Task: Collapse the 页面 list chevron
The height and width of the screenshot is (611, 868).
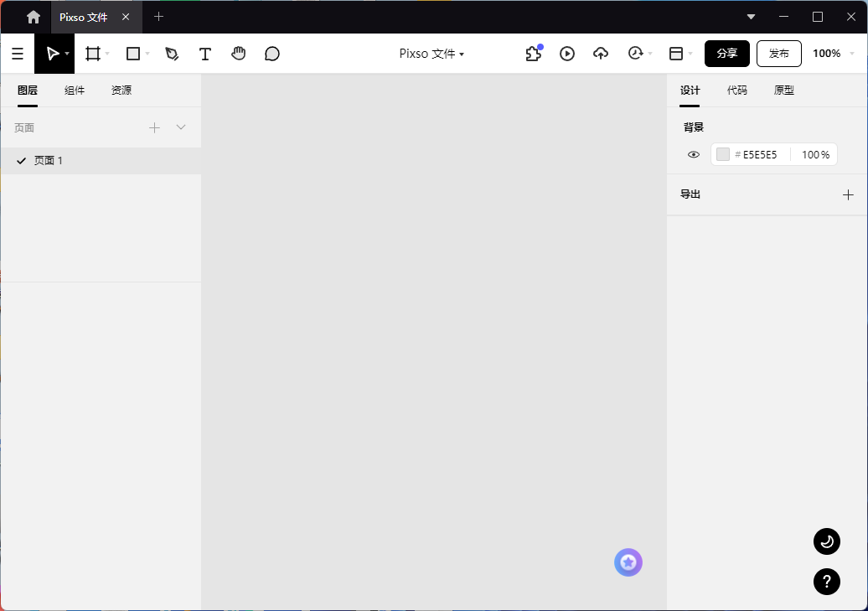Action: [181, 127]
